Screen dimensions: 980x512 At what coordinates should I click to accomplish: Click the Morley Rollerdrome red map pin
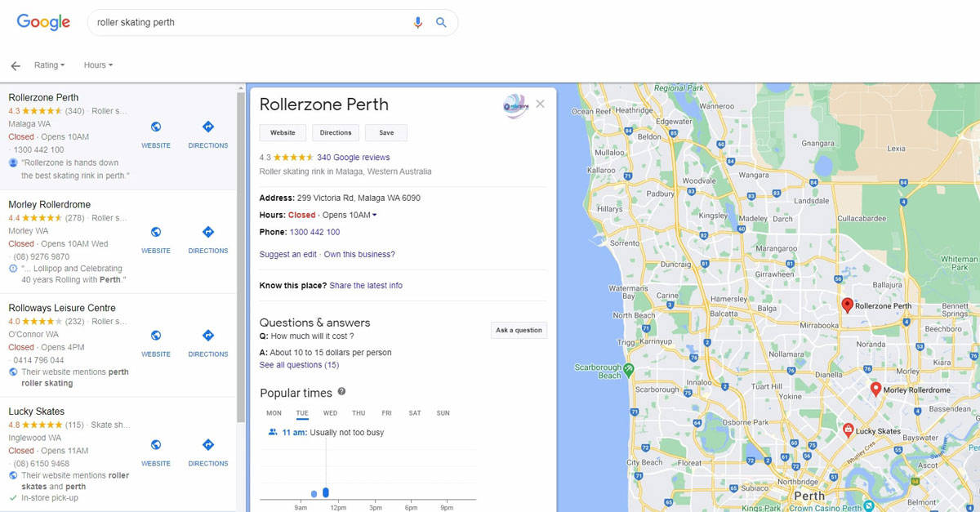[876, 389]
